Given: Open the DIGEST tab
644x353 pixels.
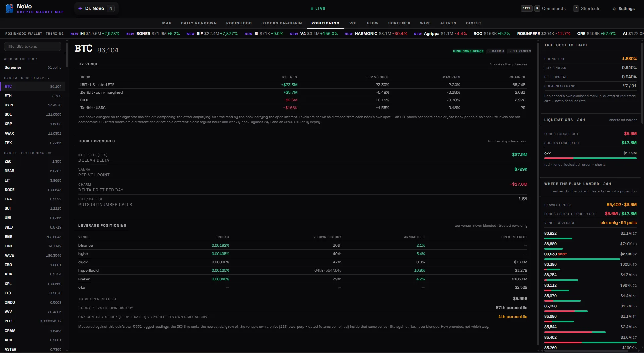Looking at the screenshot, I should click(x=473, y=23).
